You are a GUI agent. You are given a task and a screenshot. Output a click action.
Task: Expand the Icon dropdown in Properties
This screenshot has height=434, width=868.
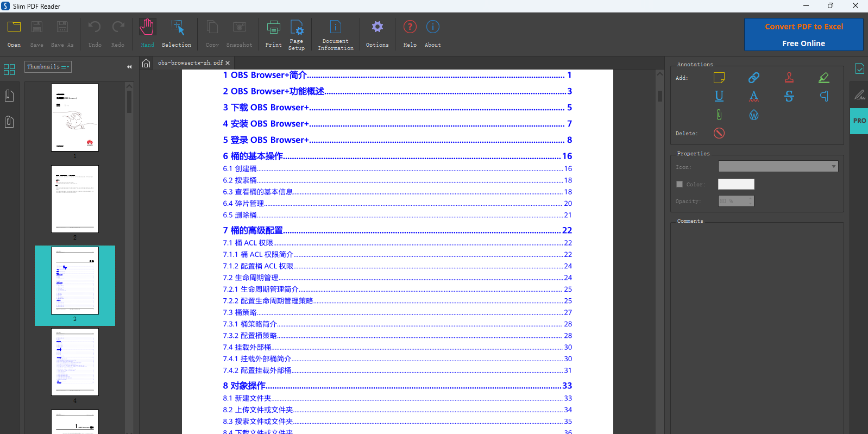coord(778,166)
